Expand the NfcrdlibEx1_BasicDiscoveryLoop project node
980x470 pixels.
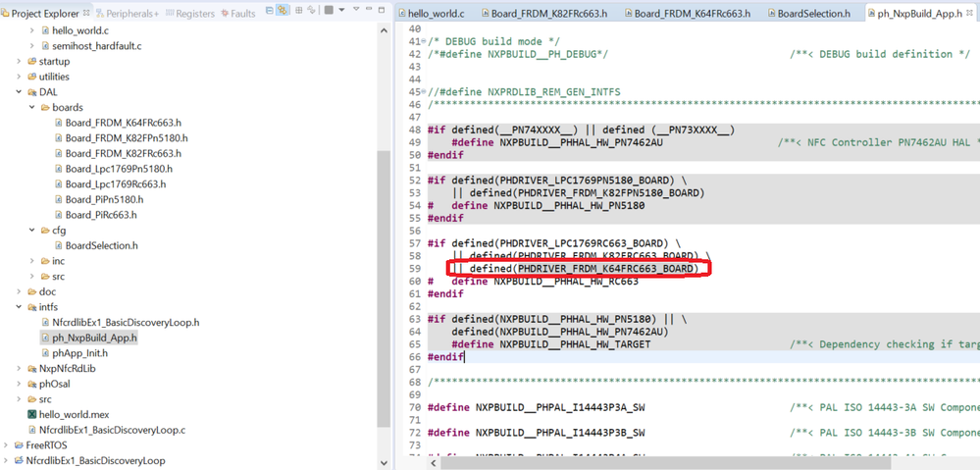pos(6,460)
